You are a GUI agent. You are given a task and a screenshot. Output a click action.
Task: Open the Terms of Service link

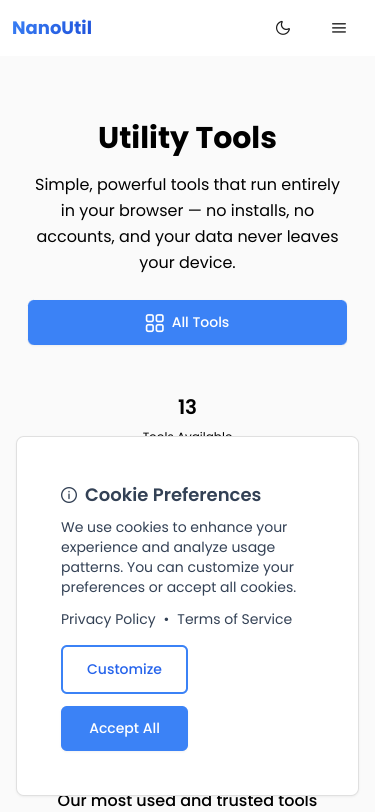(x=235, y=619)
